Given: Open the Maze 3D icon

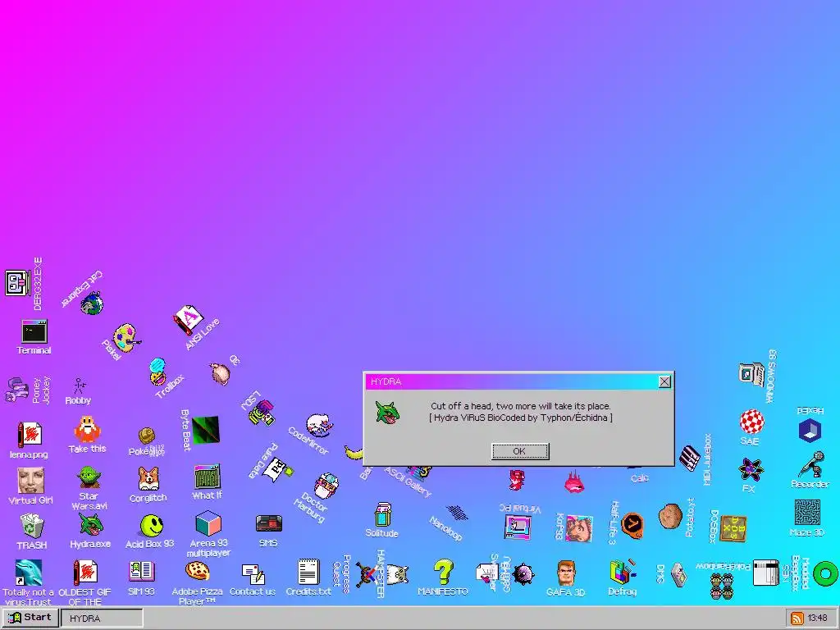Looking at the screenshot, I should click(807, 513).
